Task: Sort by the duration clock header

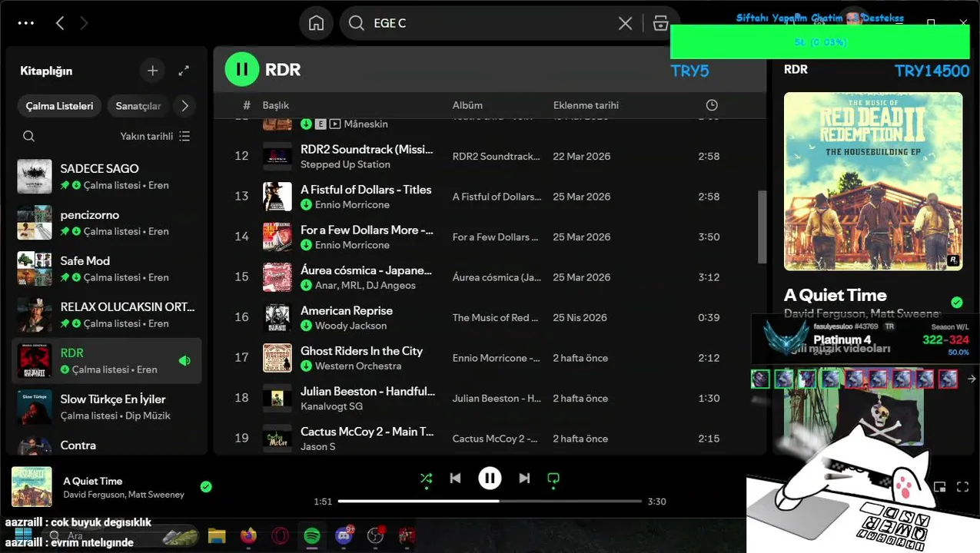Action: coord(712,105)
